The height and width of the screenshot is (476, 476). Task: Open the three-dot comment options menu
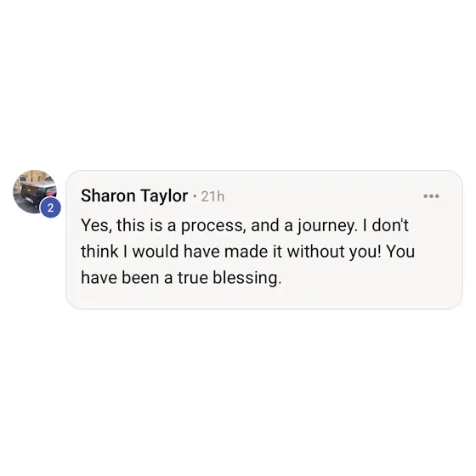click(x=431, y=196)
